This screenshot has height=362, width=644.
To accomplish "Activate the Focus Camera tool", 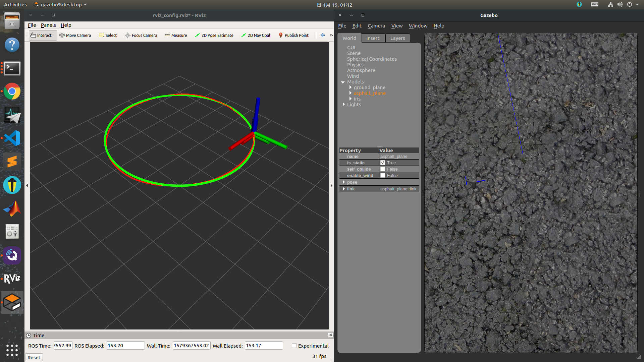I will tap(141, 35).
